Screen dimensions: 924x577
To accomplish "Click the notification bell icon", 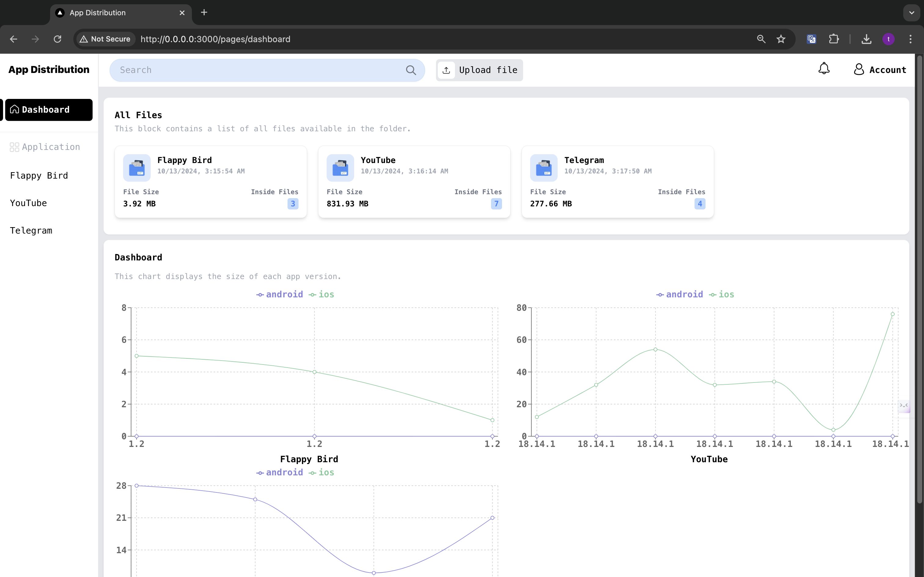I will [x=823, y=69].
